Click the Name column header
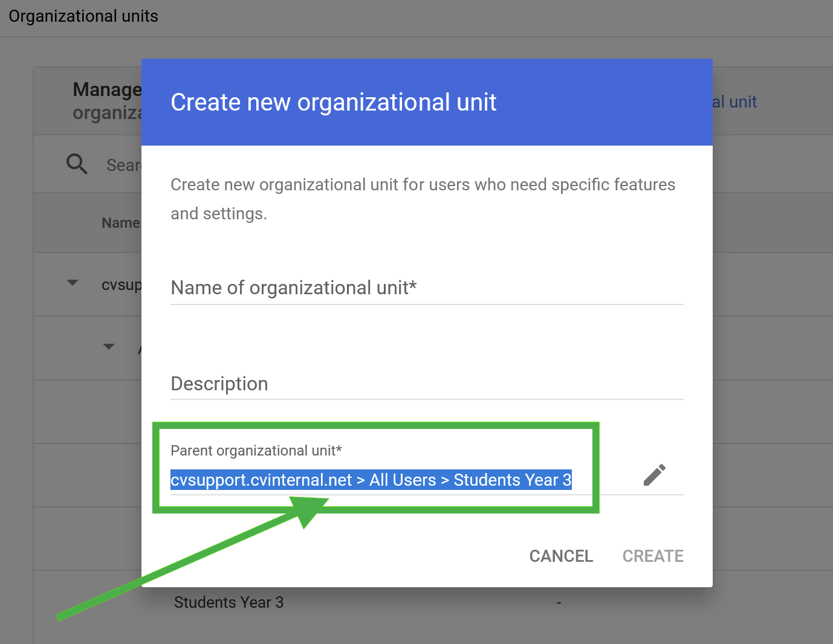 (x=121, y=222)
